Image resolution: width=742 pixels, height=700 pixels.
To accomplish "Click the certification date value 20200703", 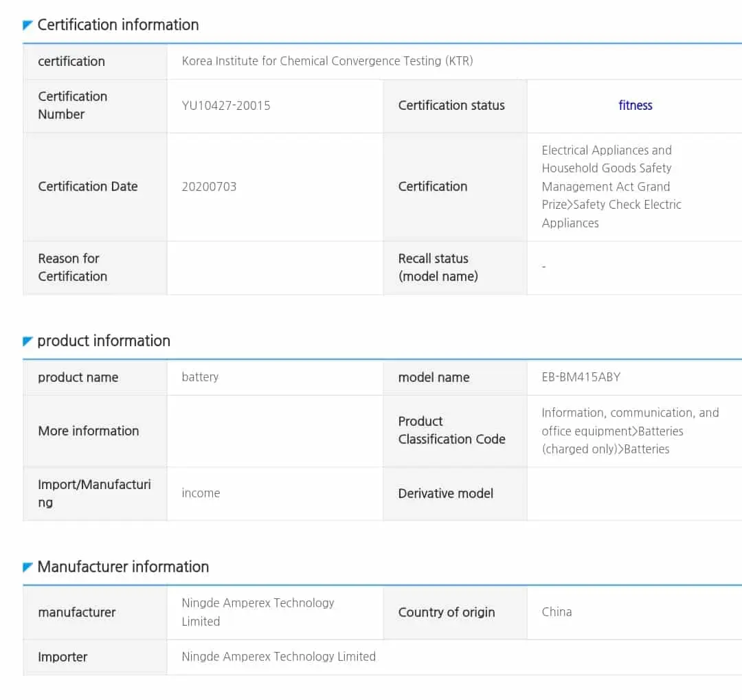I will tap(209, 186).
